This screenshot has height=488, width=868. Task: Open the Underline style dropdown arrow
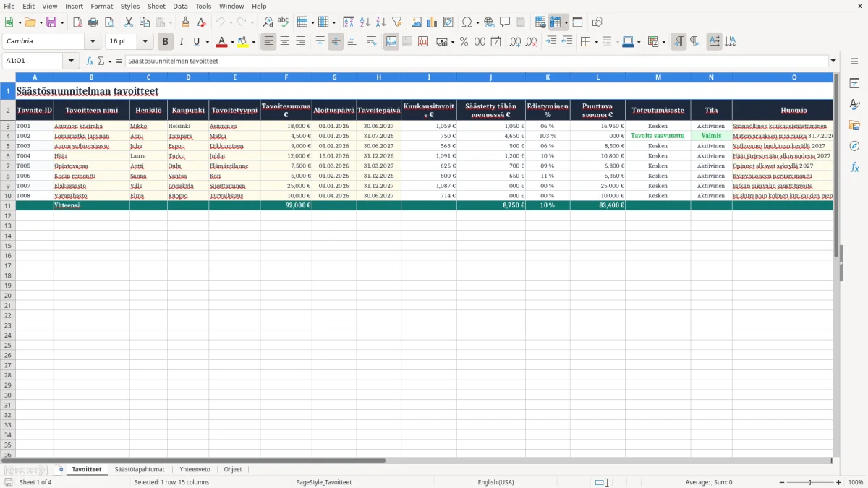(207, 42)
